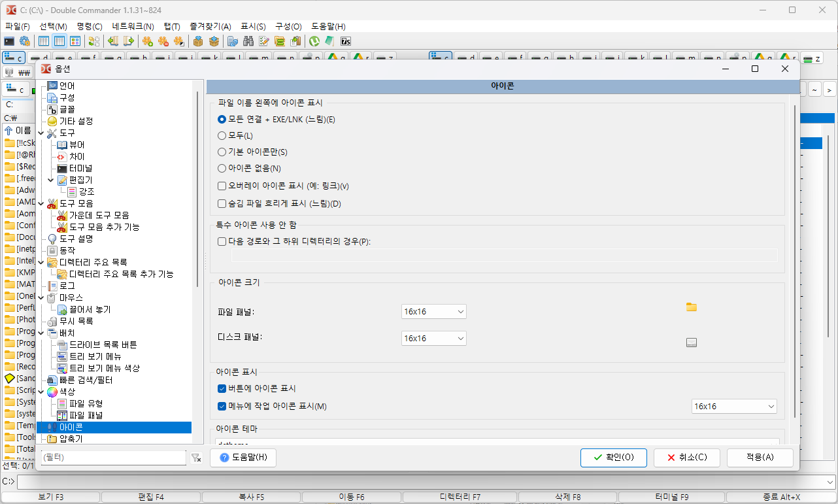
Task: Click the 삭제 F8 function button
Action: click(x=567, y=497)
